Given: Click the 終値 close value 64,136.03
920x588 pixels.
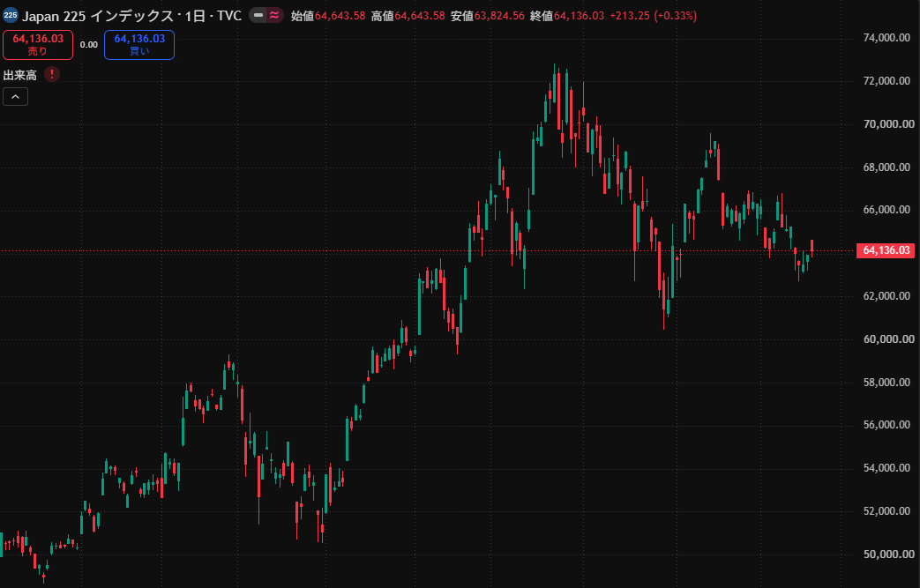Looking at the screenshot, I should point(579,16).
